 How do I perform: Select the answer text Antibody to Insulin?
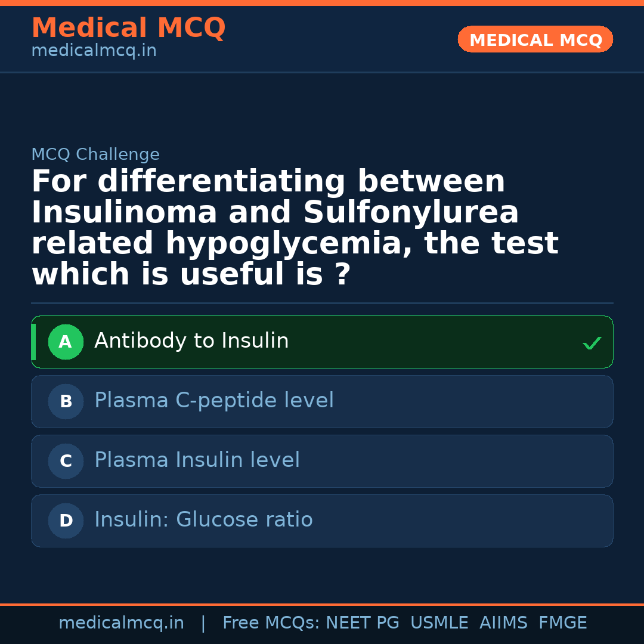(x=191, y=341)
